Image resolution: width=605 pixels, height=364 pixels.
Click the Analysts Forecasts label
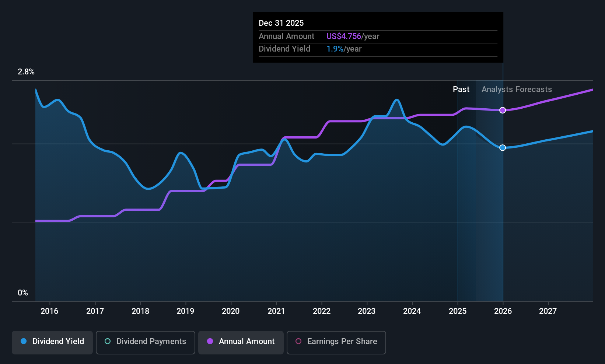[517, 90]
